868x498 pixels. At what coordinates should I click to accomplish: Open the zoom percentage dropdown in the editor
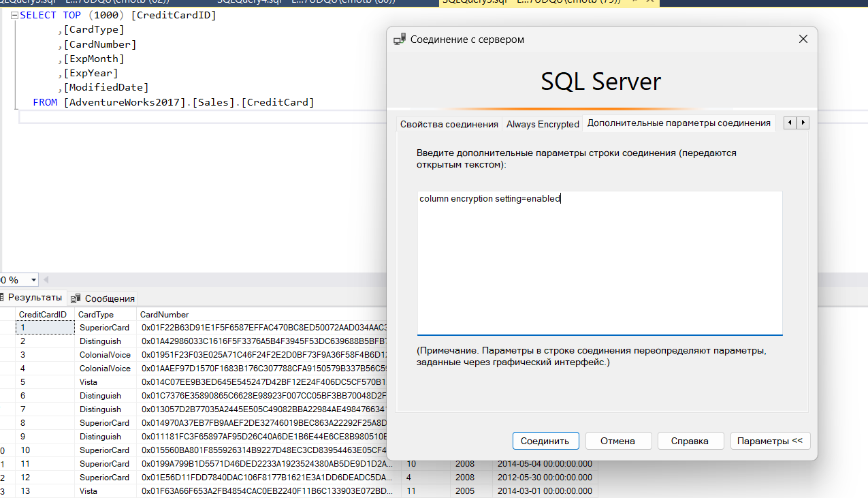click(33, 280)
